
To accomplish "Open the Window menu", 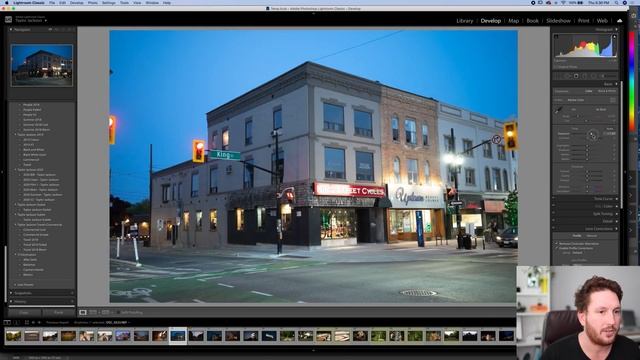I will pyautogui.click(x=152, y=3).
